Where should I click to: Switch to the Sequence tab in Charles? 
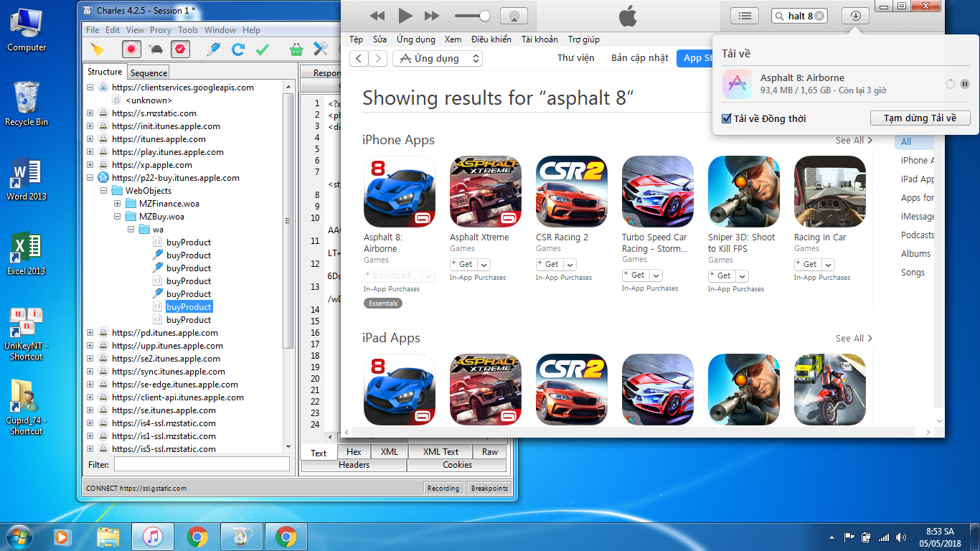(x=149, y=72)
